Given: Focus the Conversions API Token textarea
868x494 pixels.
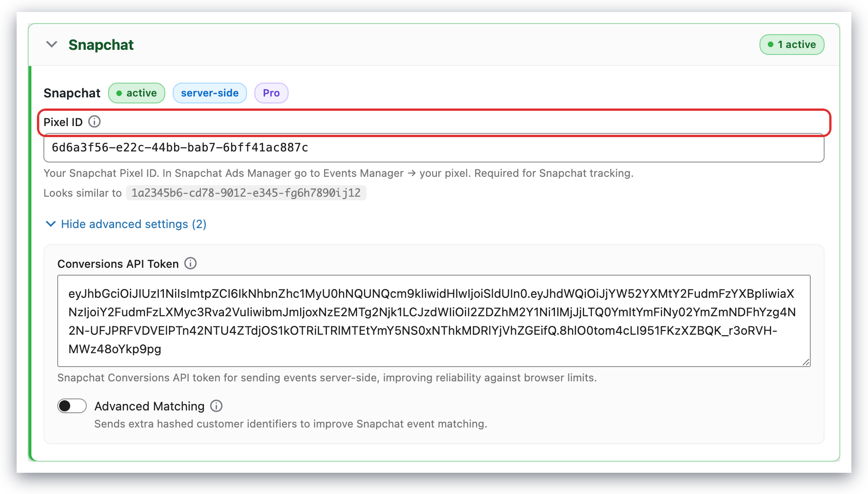Looking at the screenshot, I should [x=434, y=321].
